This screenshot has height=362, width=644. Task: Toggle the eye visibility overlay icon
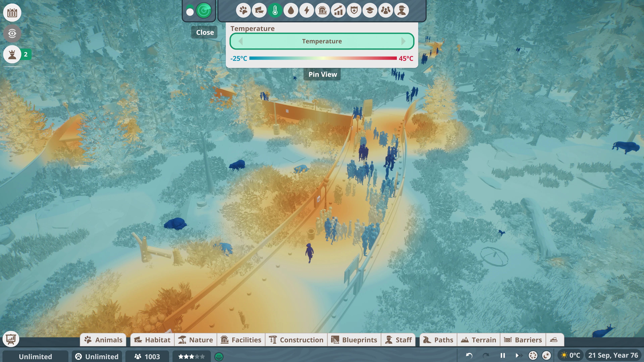click(x=12, y=33)
